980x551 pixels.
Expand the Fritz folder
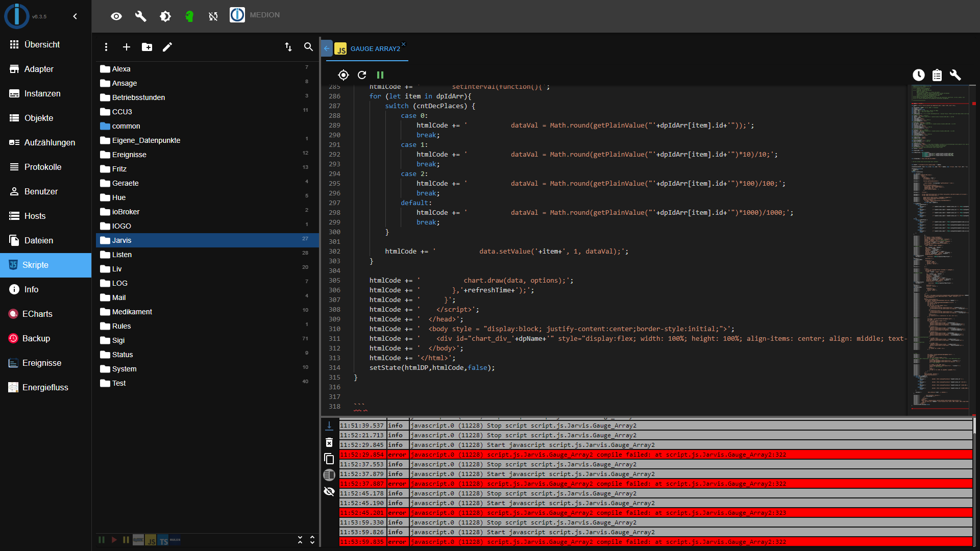click(207, 169)
